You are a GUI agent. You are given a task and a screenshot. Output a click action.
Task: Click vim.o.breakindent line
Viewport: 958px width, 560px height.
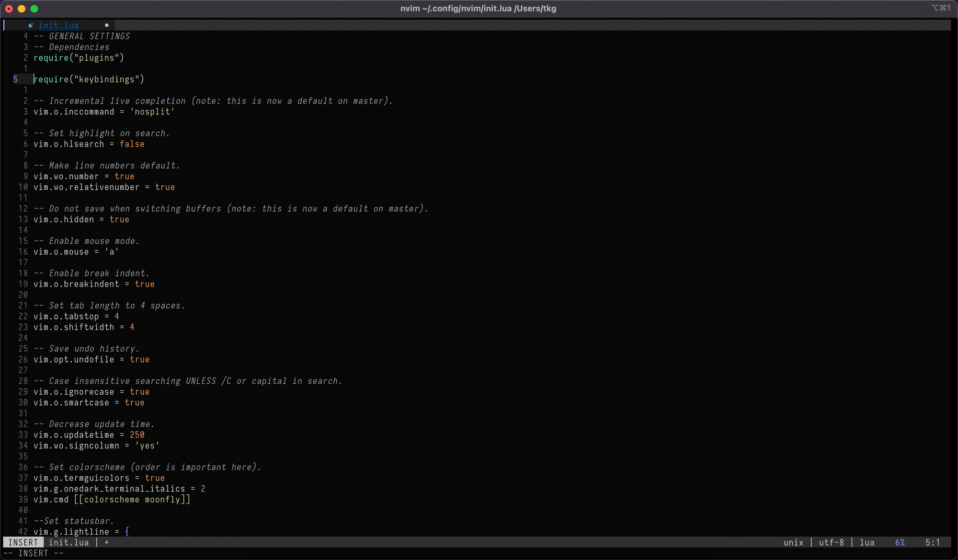[94, 284]
